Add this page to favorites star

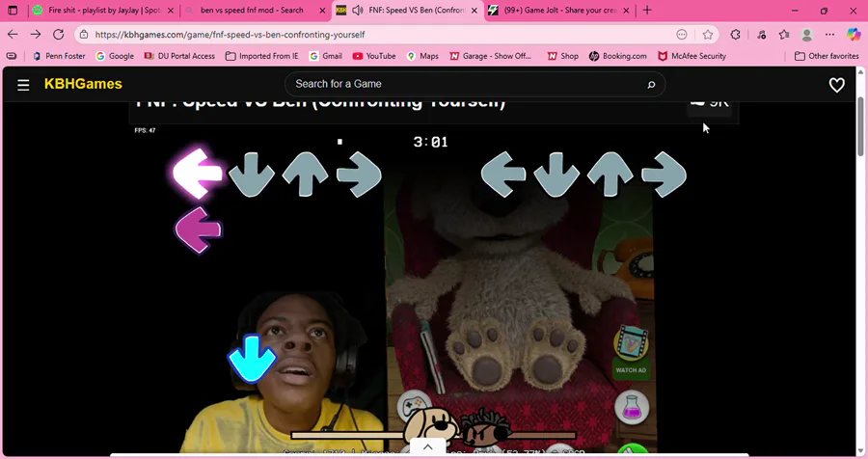point(708,35)
